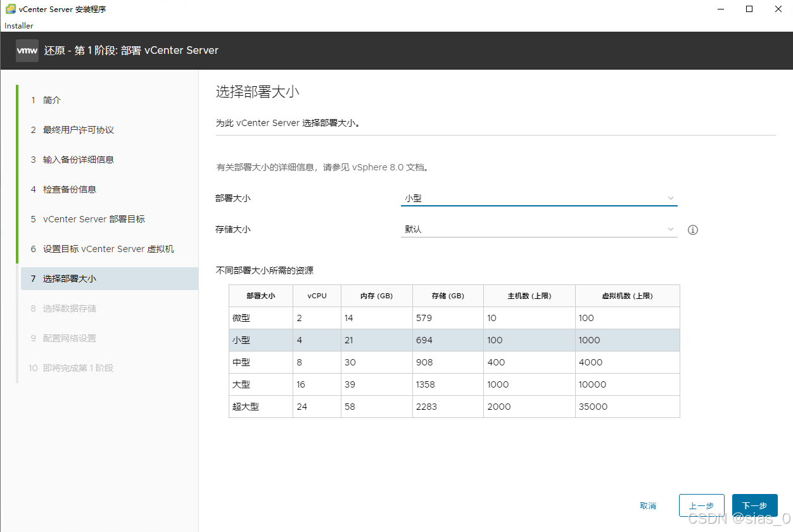Click the 小型 row label in table
The image size is (793, 532).
click(241, 340)
